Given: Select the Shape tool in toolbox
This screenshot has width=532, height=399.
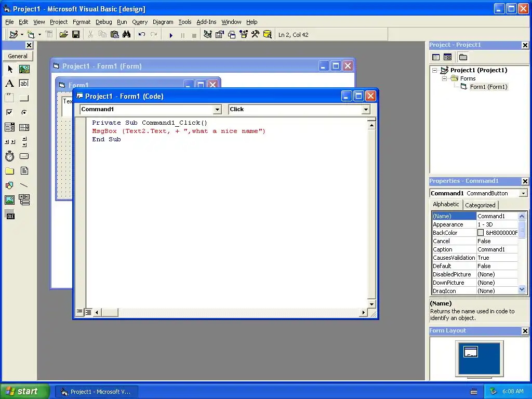Looking at the screenshot, I should tap(10, 185).
